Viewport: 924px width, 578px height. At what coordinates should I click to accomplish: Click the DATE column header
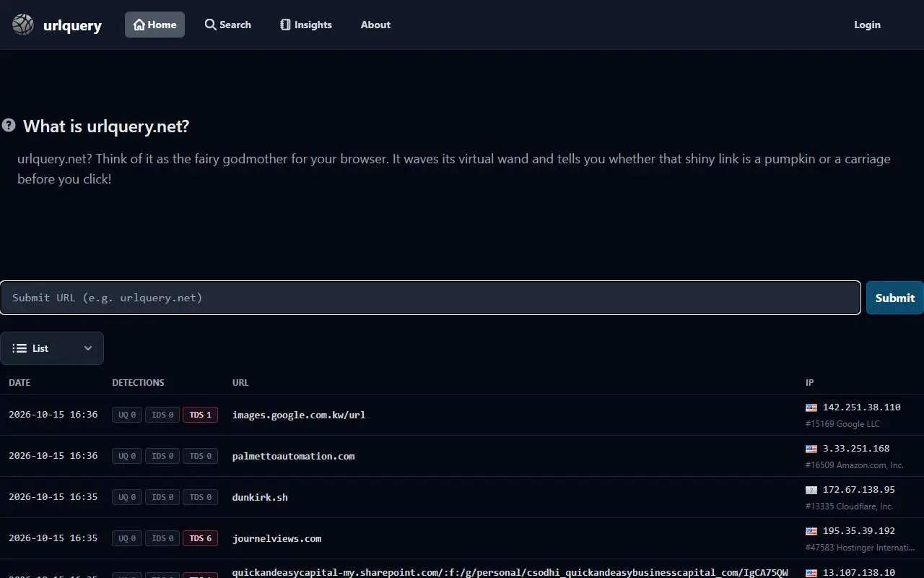pyautogui.click(x=19, y=383)
